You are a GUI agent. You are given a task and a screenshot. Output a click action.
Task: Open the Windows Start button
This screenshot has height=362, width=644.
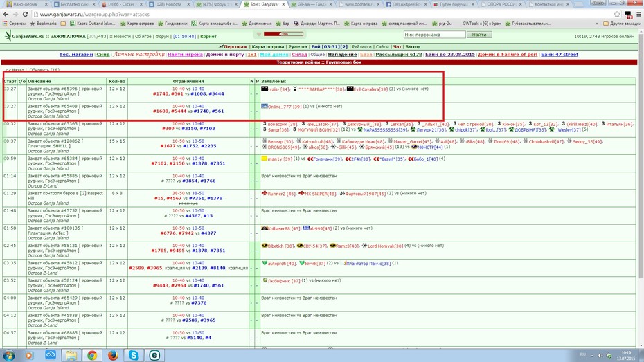pyautogui.click(x=8, y=355)
